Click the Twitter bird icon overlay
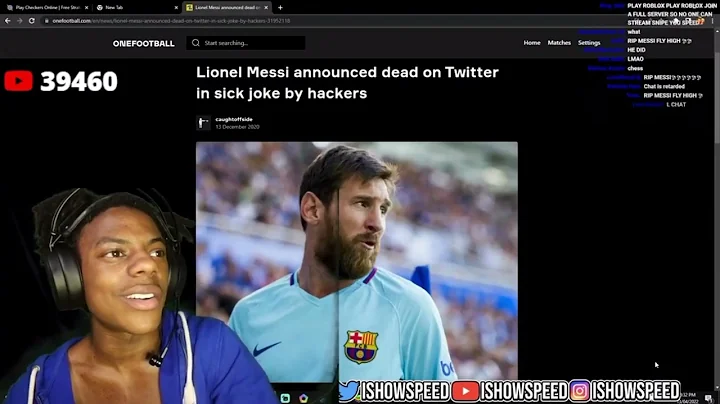720x404 pixels. (349, 391)
